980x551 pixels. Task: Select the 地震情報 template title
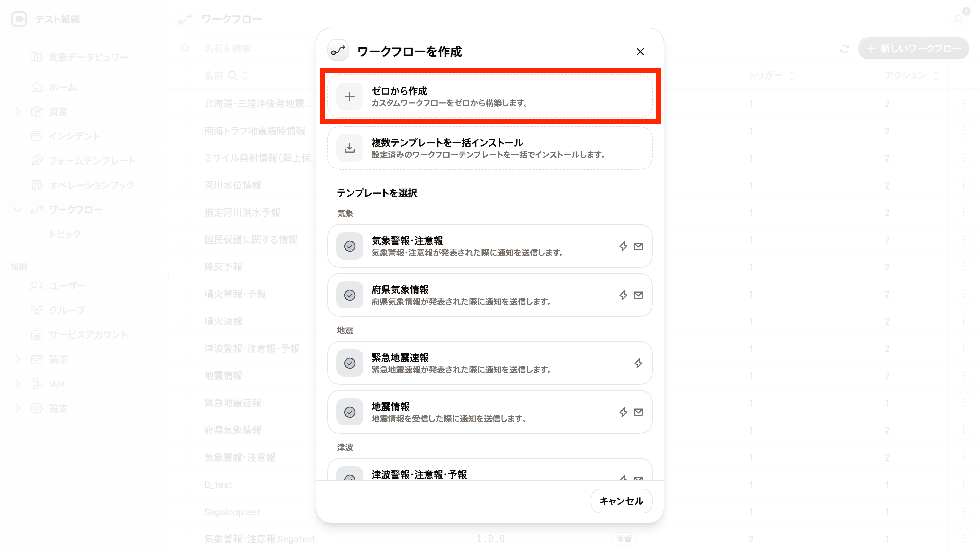pos(391,406)
